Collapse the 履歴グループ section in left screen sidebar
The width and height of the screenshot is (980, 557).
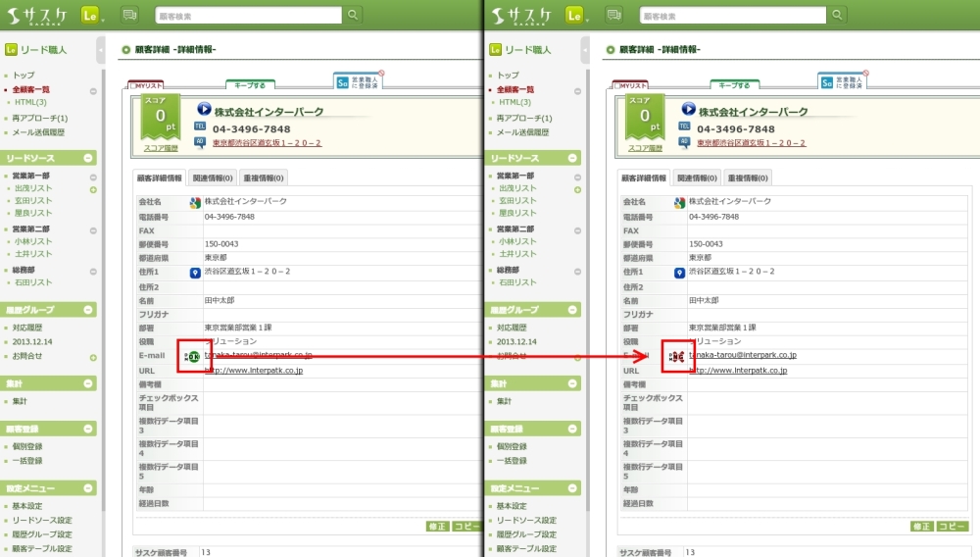click(x=90, y=310)
